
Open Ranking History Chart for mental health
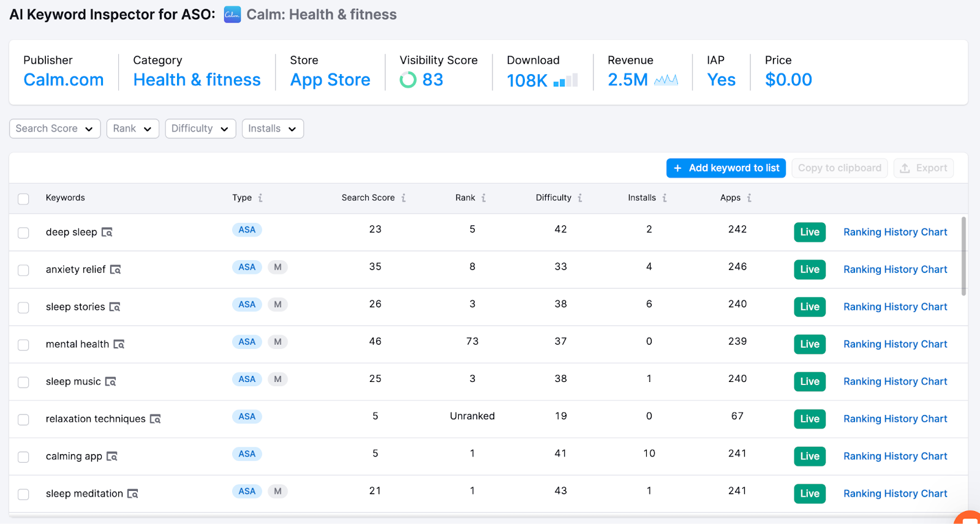(x=895, y=344)
